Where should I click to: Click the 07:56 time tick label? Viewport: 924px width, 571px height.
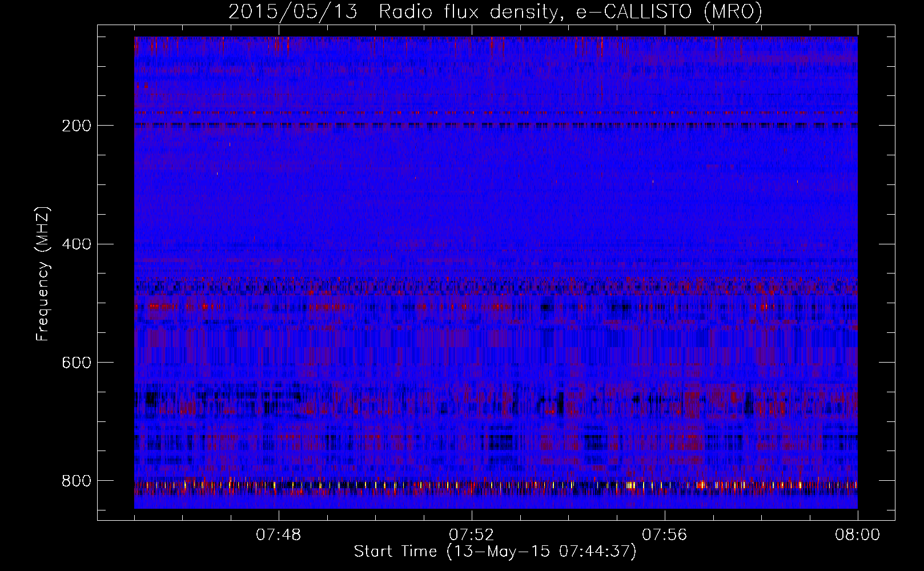(x=665, y=535)
